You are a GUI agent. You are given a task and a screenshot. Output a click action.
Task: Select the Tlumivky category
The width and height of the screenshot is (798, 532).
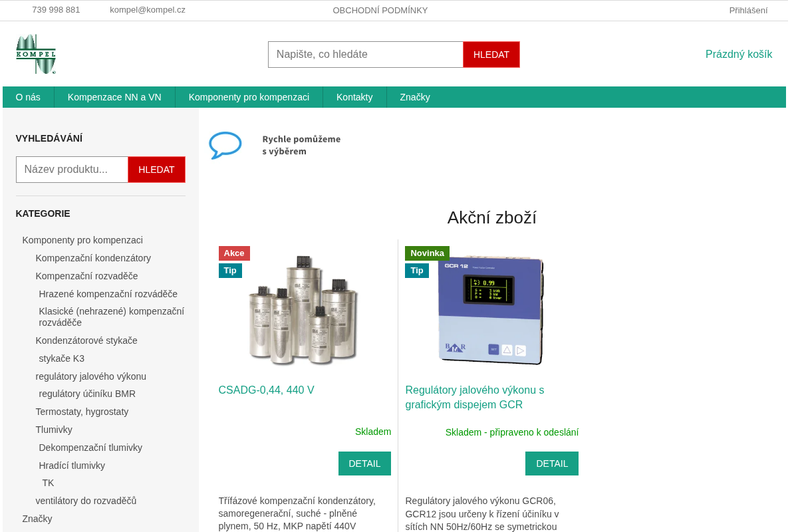pyautogui.click(x=54, y=430)
